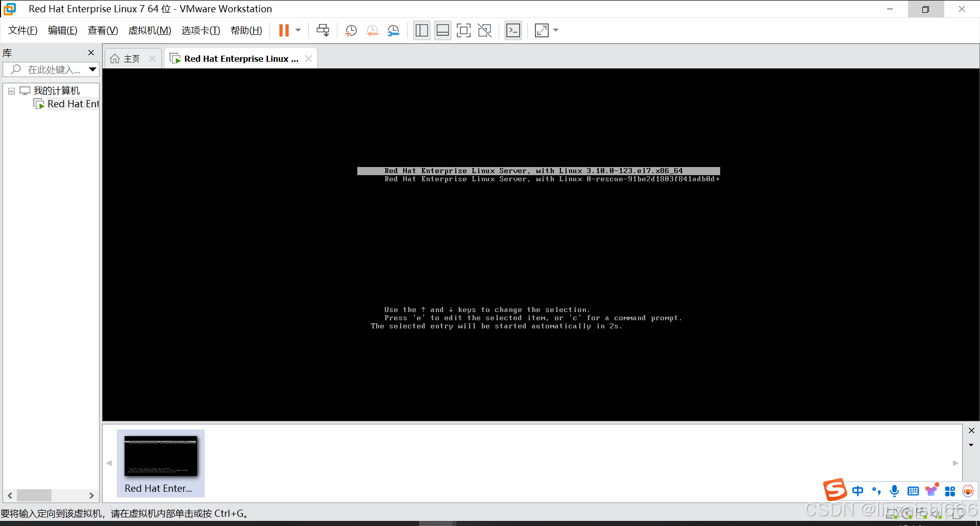Open the console view icon
Screen dimensions: 980x526
(x=513, y=31)
